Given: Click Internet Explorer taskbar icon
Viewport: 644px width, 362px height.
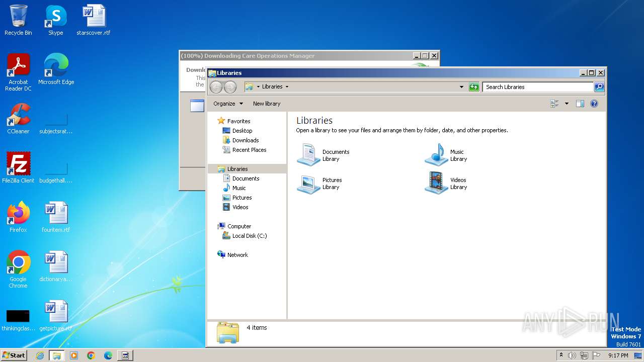Looking at the screenshot, I should tap(40, 355).
